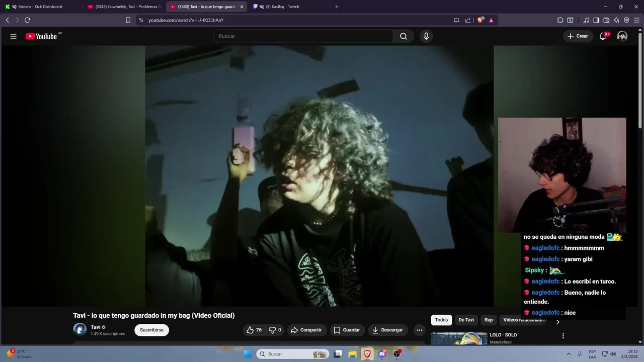Image resolution: width=644 pixels, height=362 pixels.
Task: Open Brave Rewards triangle icon
Action: pyautogui.click(x=491, y=20)
